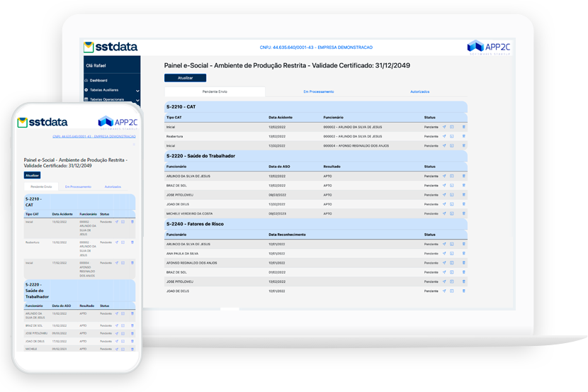Delete MICHELE VERDEIRO DA COSTA row on laptop
Screen dimensions: 588x392
pos(464,213)
